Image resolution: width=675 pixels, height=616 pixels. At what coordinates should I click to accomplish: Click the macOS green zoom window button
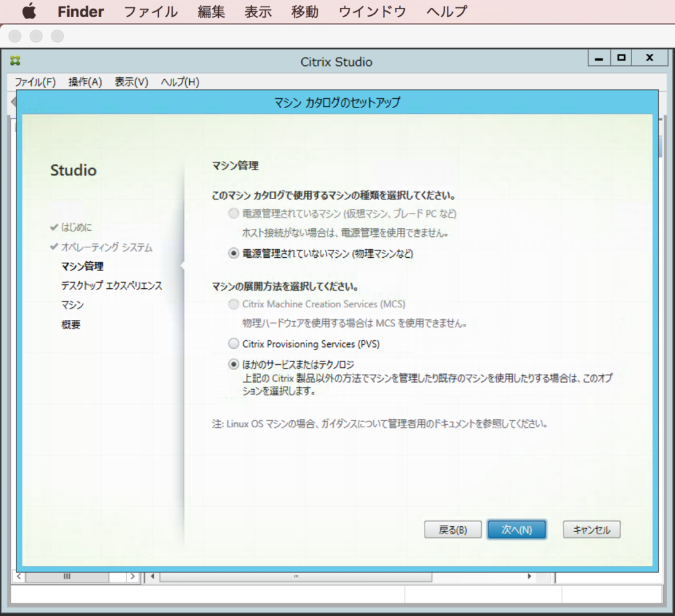(x=57, y=36)
